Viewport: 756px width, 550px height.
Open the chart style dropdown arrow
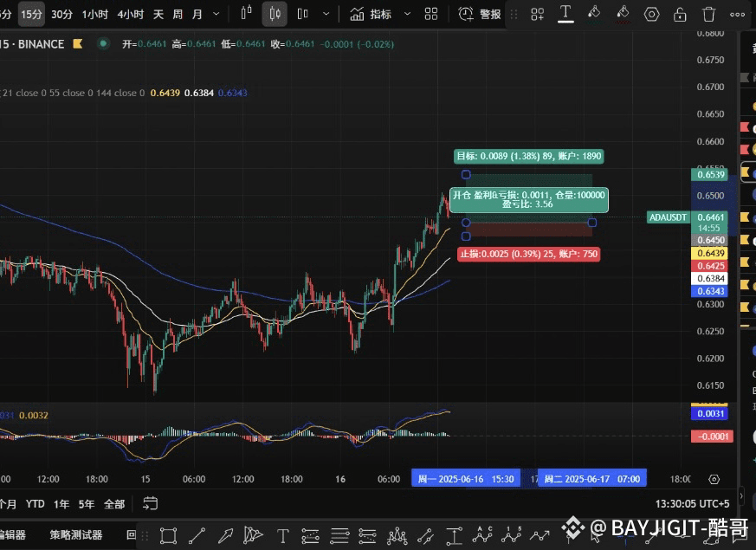click(x=326, y=14)
